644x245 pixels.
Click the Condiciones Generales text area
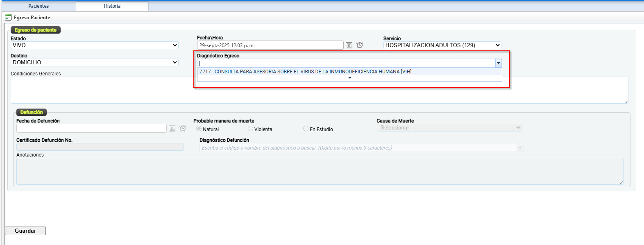click(x=102, y=90)
